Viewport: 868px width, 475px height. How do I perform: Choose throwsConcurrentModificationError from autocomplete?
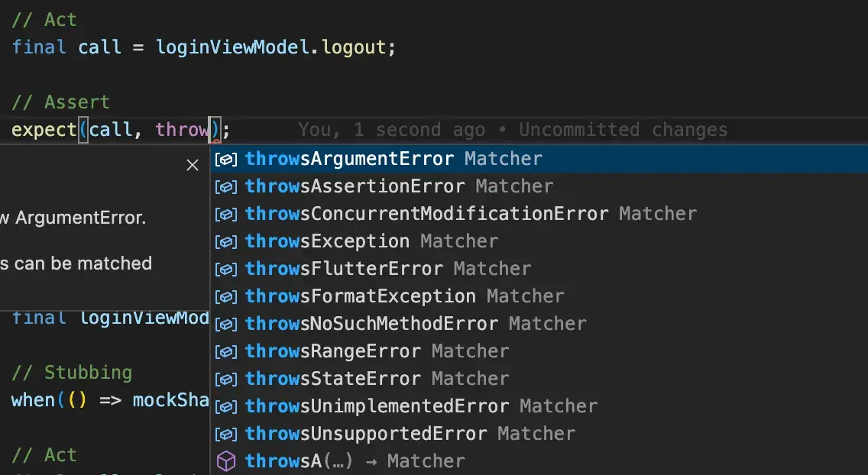coord(539,214)
